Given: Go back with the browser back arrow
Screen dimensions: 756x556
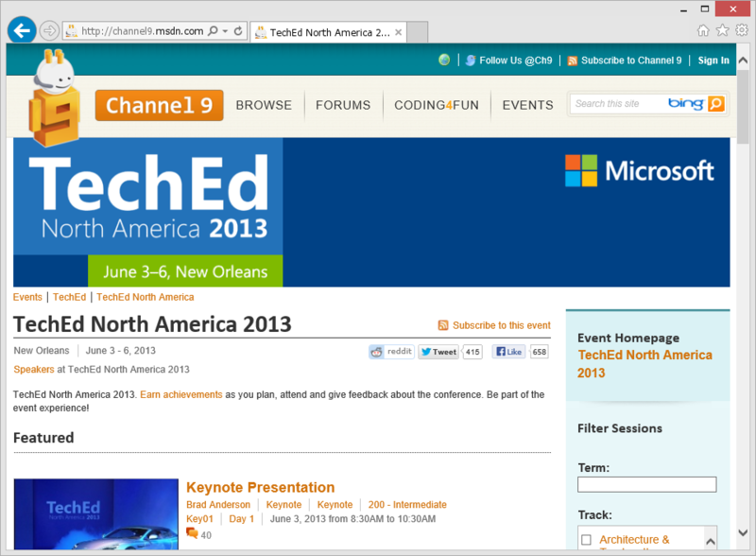Looking at the screenshot, I should tap(22, 31).
